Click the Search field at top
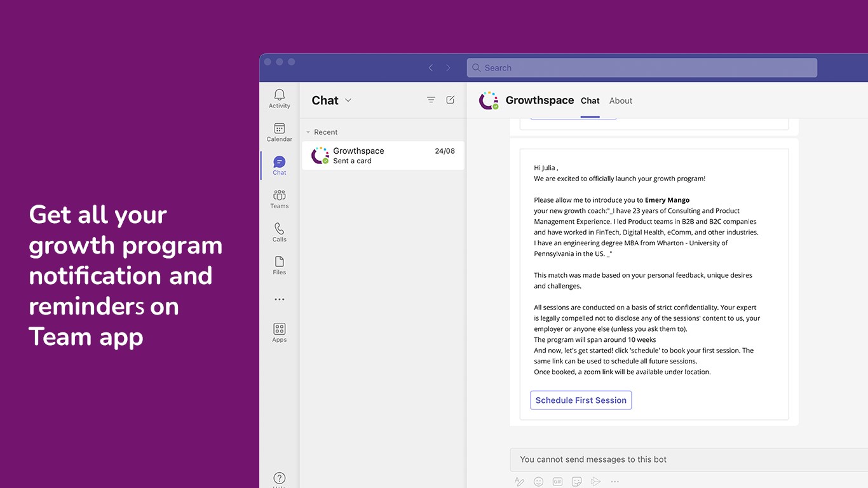868x488 pixels. pyautogui.click(x=642, y=68)
